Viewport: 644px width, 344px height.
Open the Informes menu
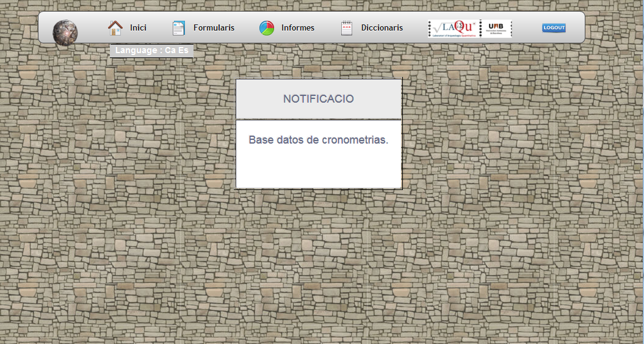298,28
